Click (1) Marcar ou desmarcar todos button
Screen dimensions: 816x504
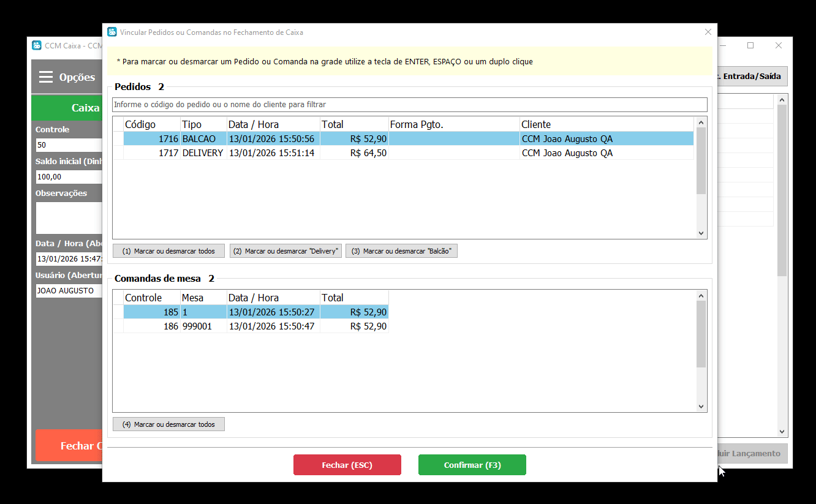click(x=168, y=251)
